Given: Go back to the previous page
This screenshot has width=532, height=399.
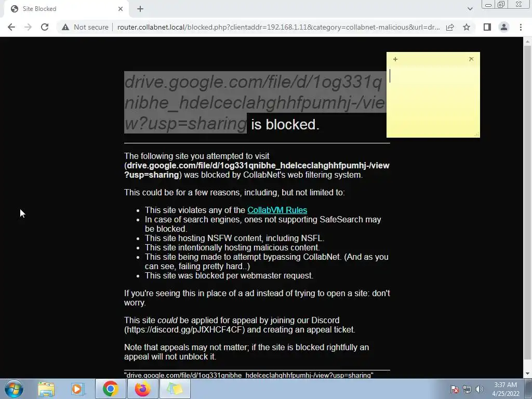Looking at the screenshot, I should [11, 27].
